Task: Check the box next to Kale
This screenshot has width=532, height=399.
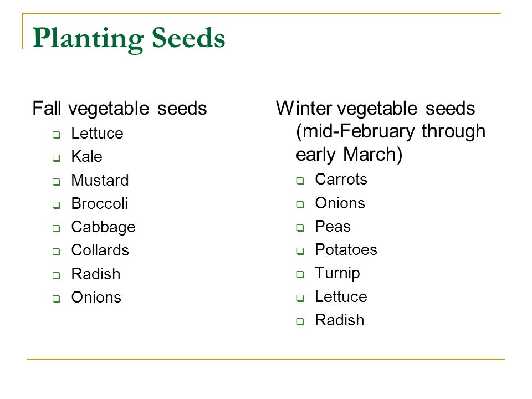Action: point(57,158)
